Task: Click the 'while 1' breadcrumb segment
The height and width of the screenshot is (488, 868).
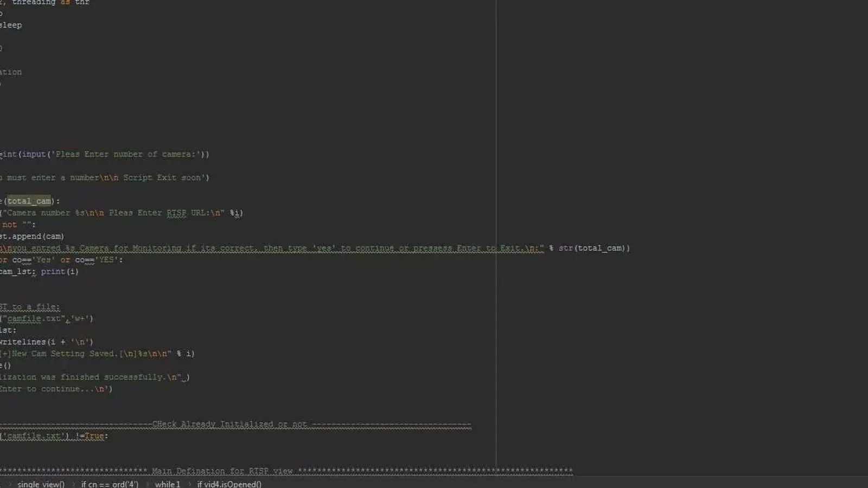Action: 167,484
